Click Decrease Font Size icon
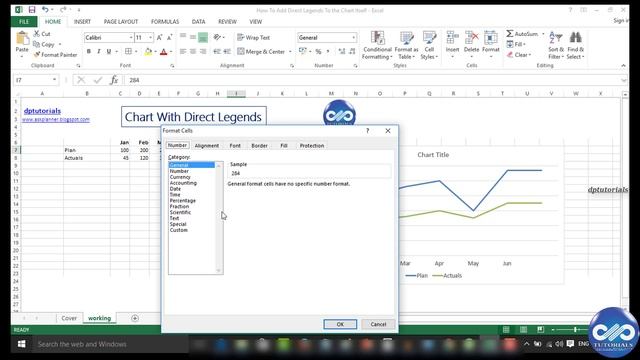 (169, 38)
